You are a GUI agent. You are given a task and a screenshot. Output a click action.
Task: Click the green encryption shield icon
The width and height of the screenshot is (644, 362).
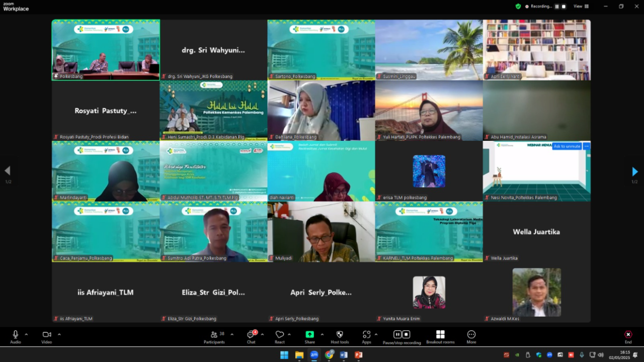[518, 7]
